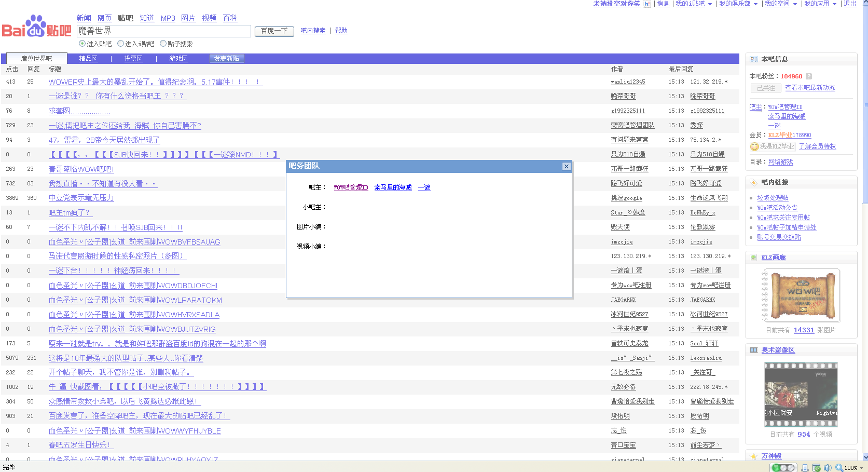
Task: Select the 贴子搜索 radio button
Action: [163, 44]
